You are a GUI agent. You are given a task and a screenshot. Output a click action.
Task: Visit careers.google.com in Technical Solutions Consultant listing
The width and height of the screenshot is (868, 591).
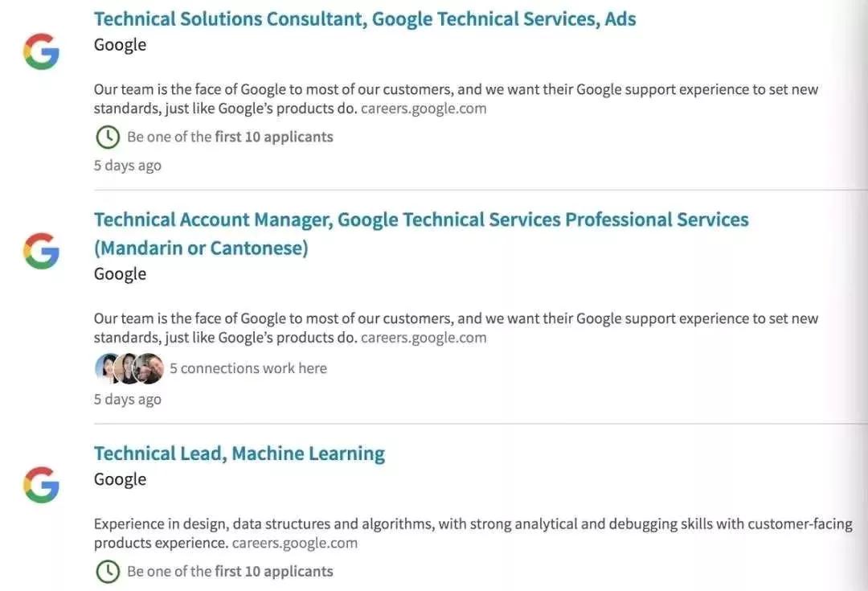(424, 108)
